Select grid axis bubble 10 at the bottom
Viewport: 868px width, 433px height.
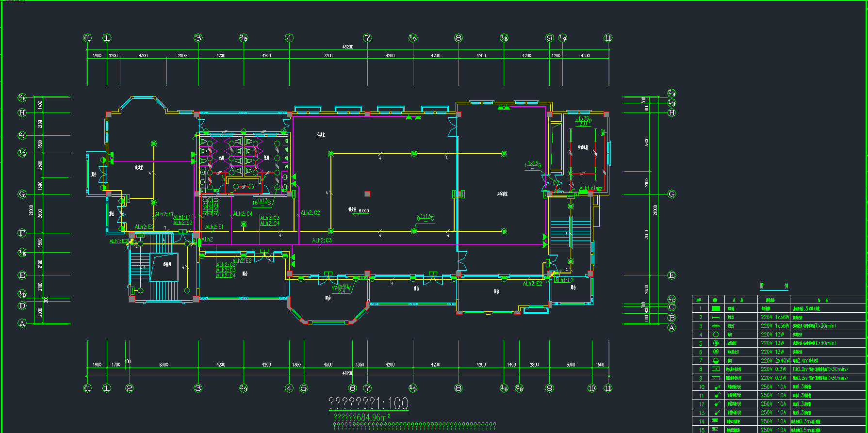(x=591, y=388)
